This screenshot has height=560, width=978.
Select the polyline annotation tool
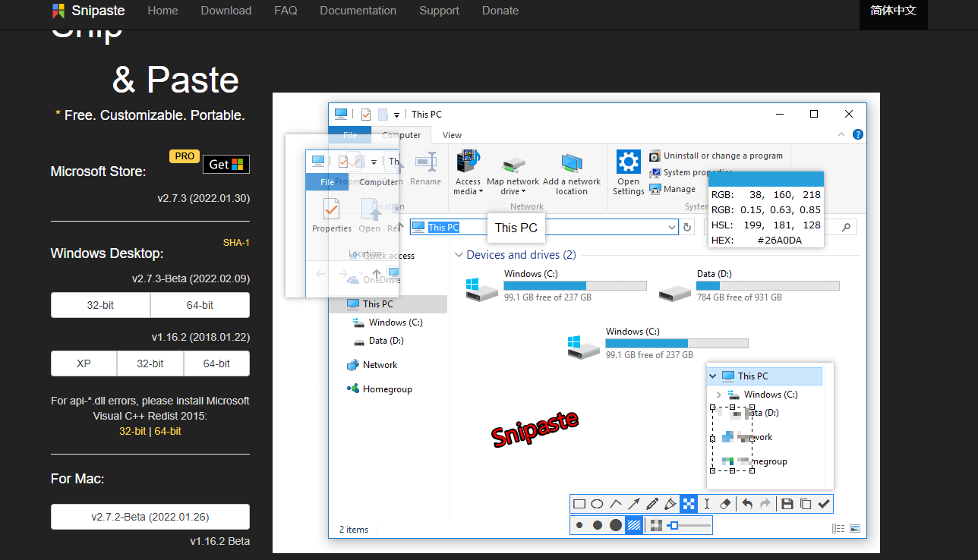pos(616,503)
